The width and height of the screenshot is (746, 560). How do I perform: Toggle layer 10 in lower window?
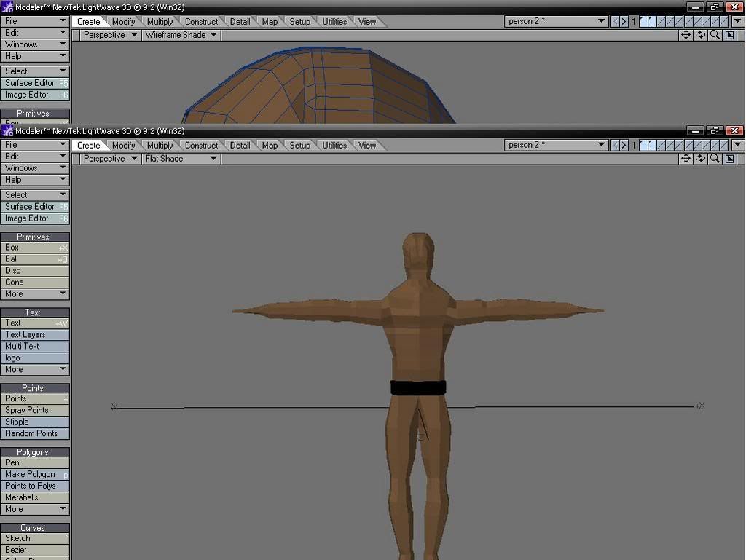point(723,145)
